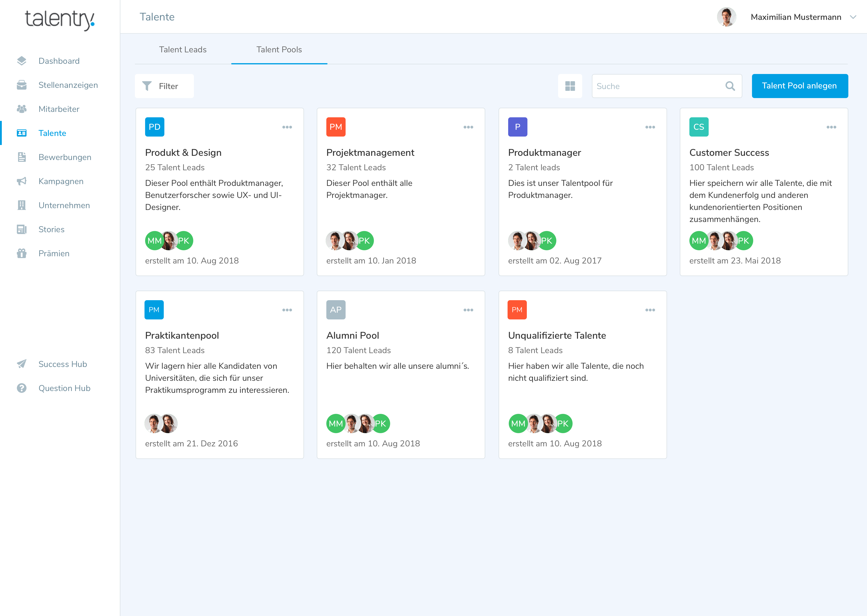
Task: Click into the Suche search field
Action: [x=659, y=86]
